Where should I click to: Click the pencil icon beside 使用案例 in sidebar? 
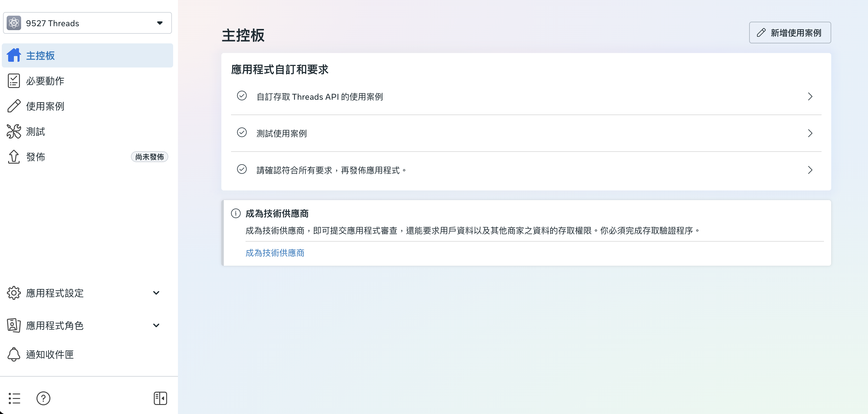click(14, 106)
